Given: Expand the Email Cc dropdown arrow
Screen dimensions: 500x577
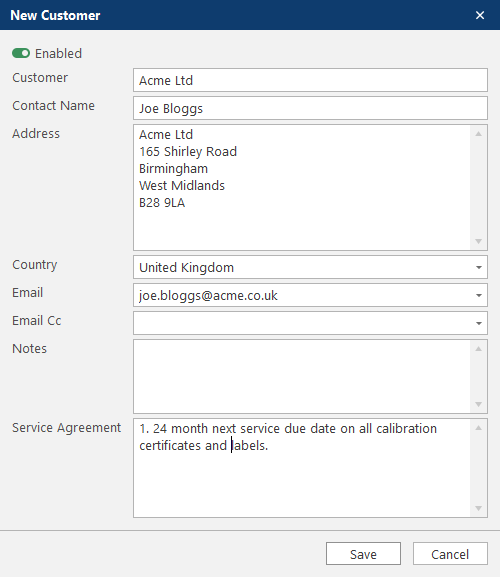Looking at the screenshot, I should point(479,323).
